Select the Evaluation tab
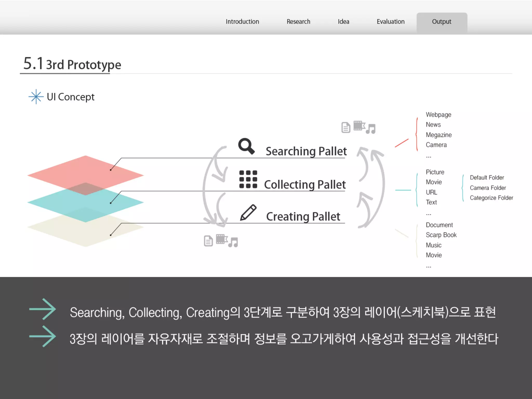 click(390, 22)
